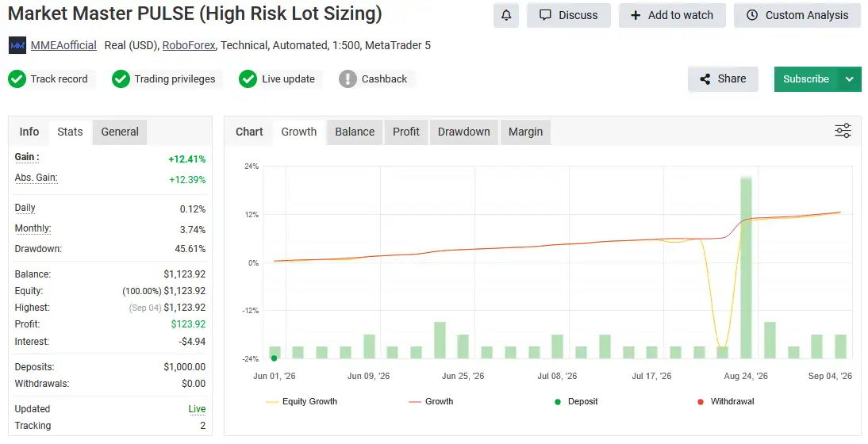Toggle the Growth legend series
868x444 pixels.
coord(431,401)
